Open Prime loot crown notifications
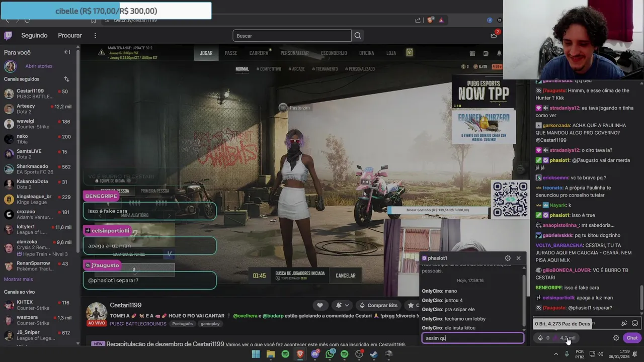 point(494,35)
